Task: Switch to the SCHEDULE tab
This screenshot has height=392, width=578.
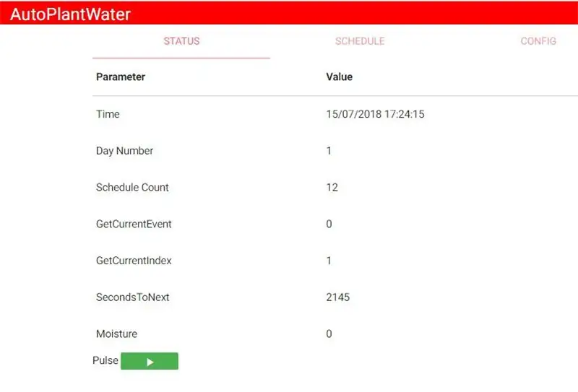Action: tap(359, 41)
